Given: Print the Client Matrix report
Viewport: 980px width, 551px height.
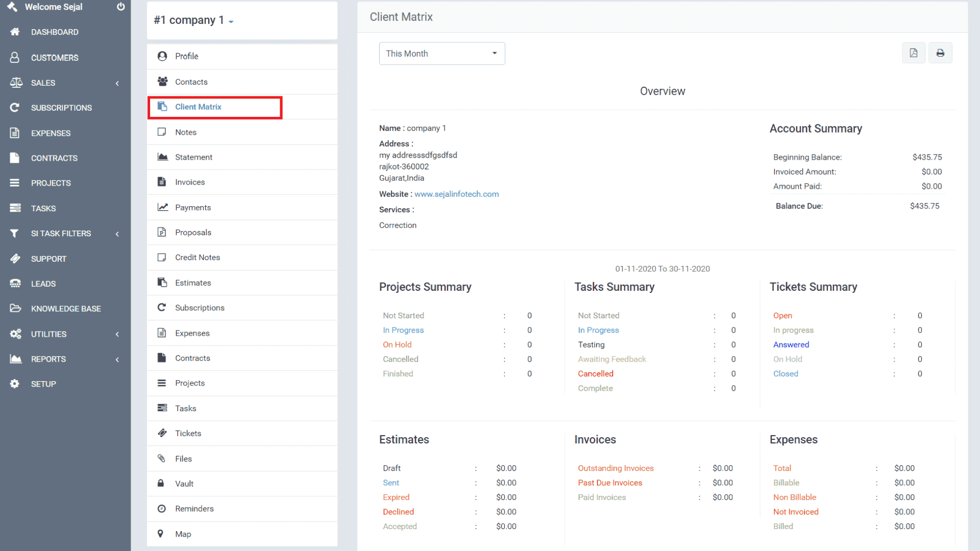Looking at the screenshot, I should tap(940, 53).
